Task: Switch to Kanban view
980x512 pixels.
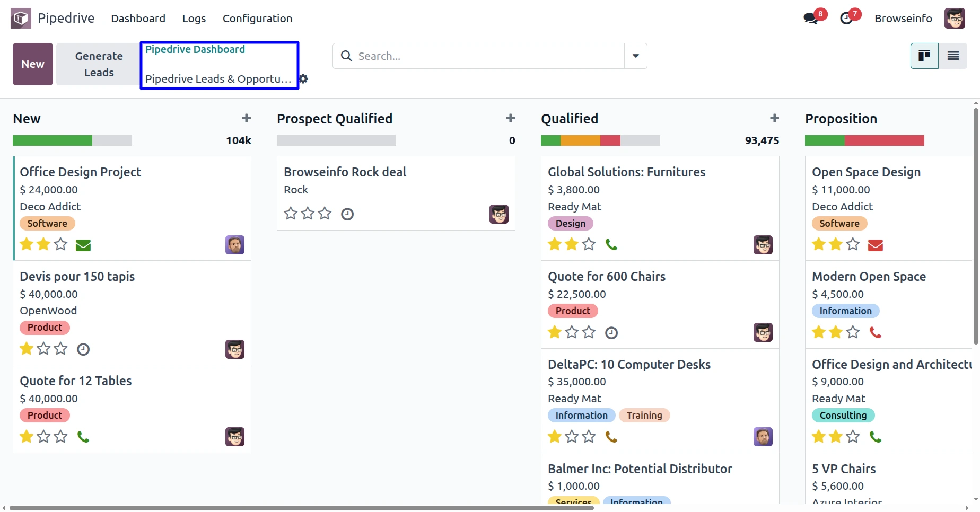Action: pyautogui.click(x=924, y=56)
